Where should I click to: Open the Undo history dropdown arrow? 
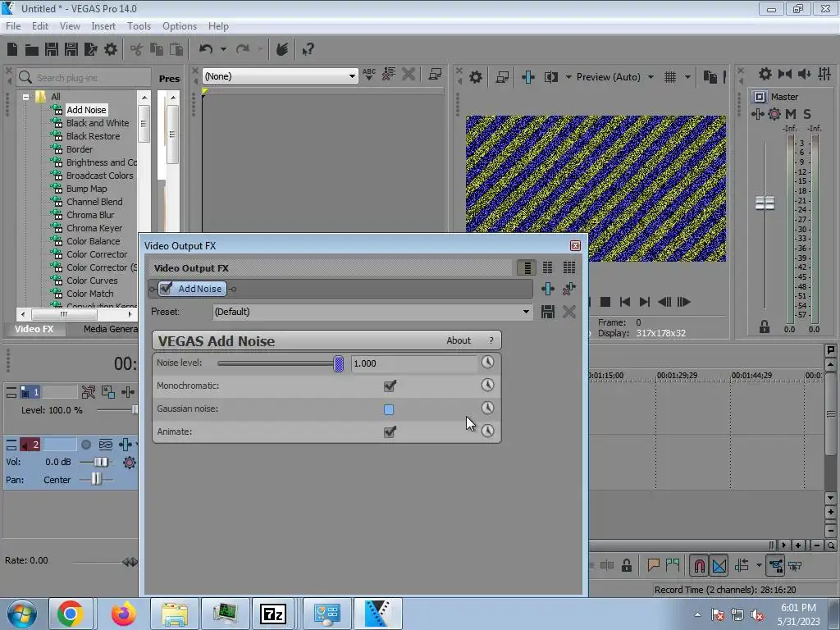point(223,49)
